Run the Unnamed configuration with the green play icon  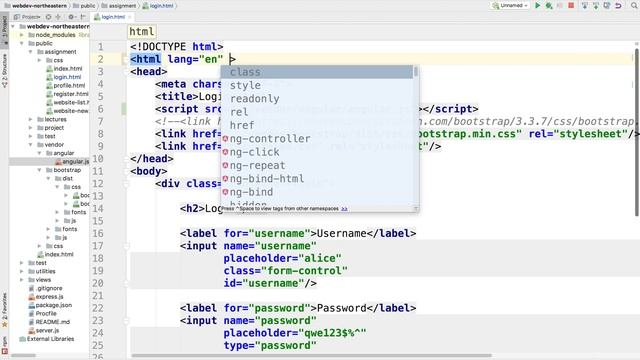(x=538, y=6)
